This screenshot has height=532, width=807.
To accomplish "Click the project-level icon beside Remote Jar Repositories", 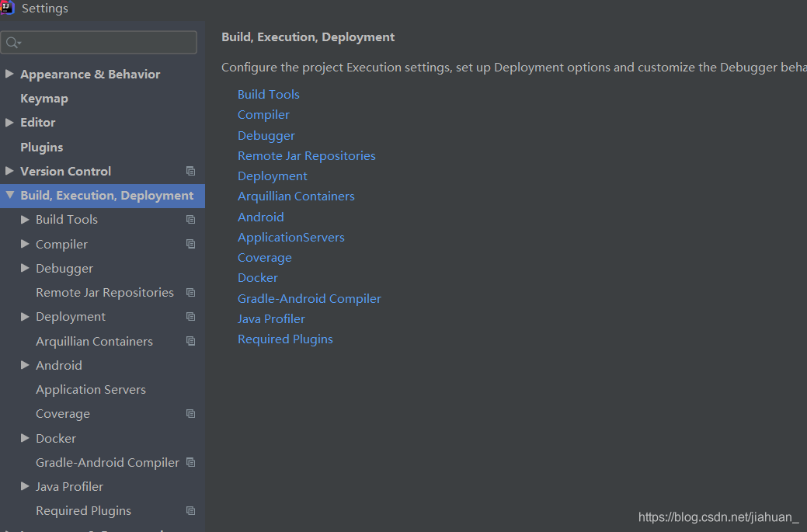I will coord(191,293).
